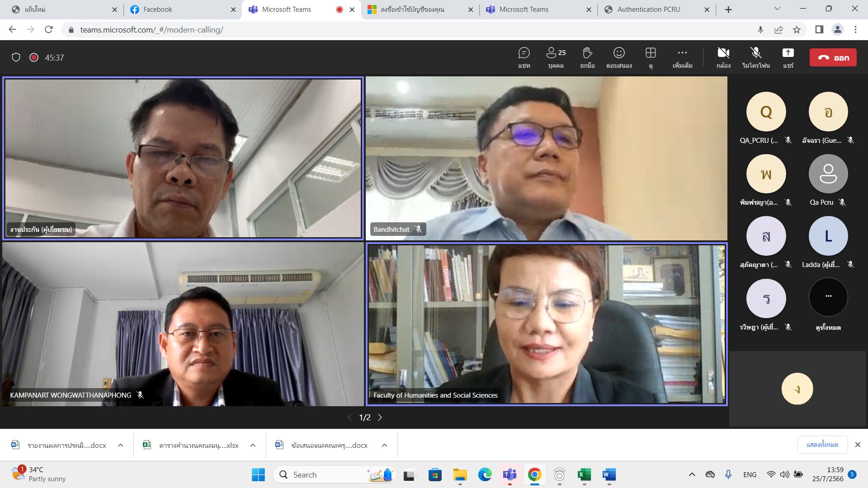Screen dimensions: 868x488
Task: Open the More actions ellipsis menu
Action: 682,57
